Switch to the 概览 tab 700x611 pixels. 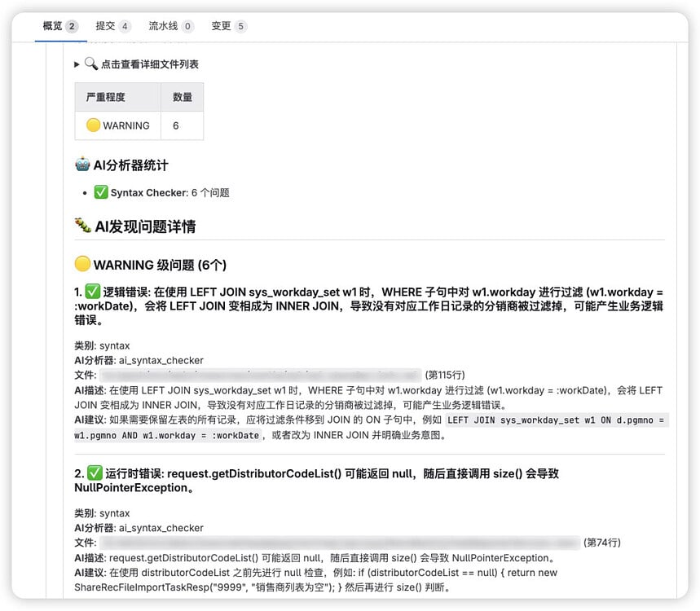52,26
